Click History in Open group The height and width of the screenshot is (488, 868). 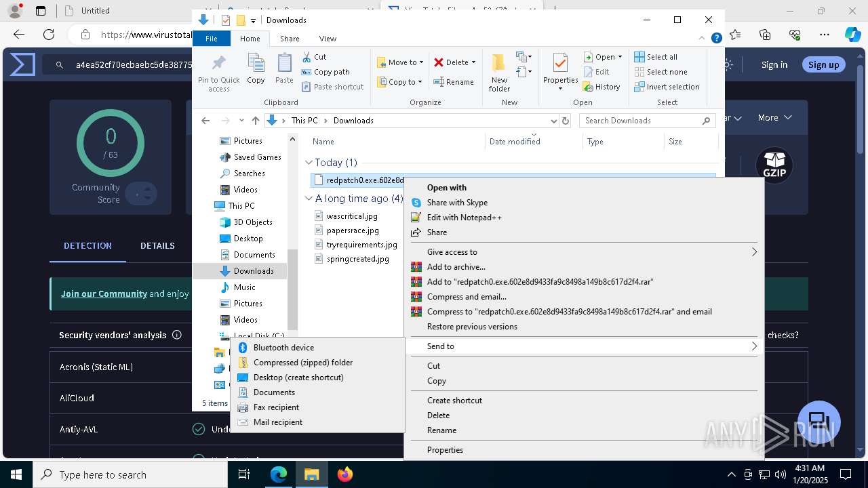point(601,87)
